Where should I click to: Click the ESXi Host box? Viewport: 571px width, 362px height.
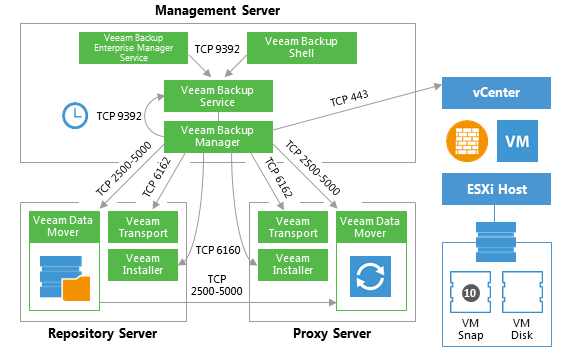496,189
